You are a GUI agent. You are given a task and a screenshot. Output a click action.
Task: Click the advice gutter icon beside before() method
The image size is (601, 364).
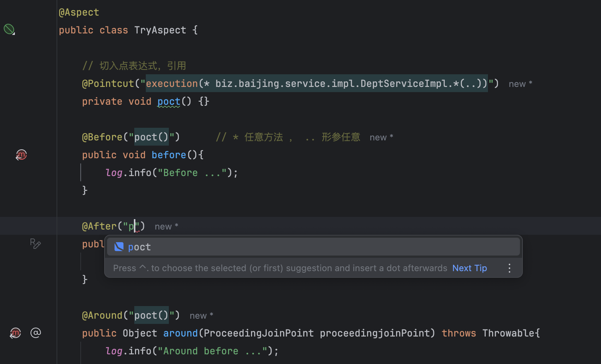click(21, 155)
